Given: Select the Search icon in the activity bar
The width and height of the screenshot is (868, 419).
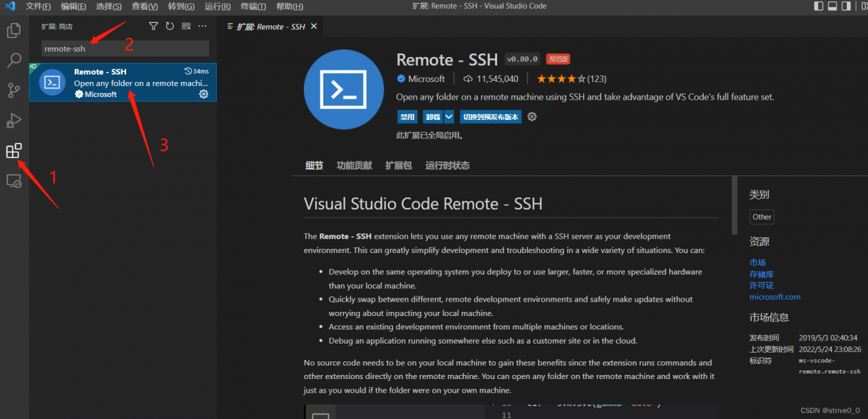Looking at the screenshot, I should [14, 60].
